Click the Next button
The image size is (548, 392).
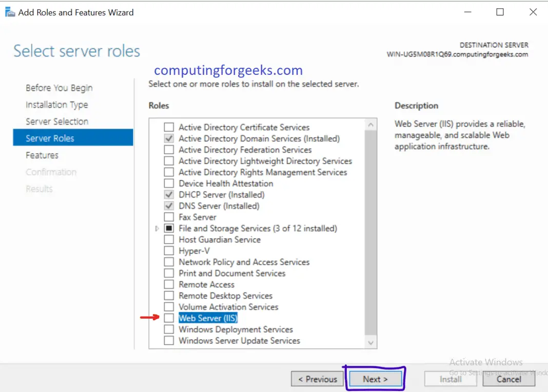375,379
